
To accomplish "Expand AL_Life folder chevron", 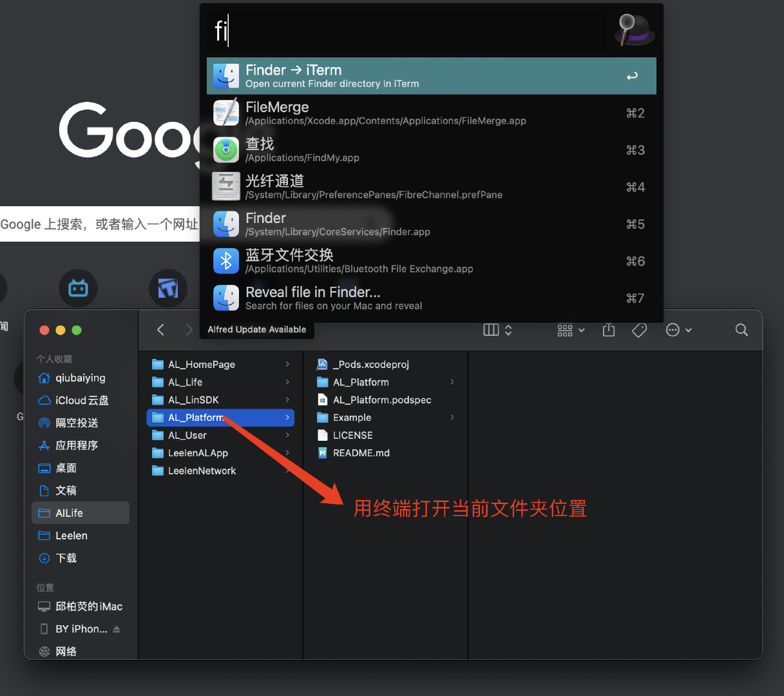I will pyautogui.click(x=287, y=382).
